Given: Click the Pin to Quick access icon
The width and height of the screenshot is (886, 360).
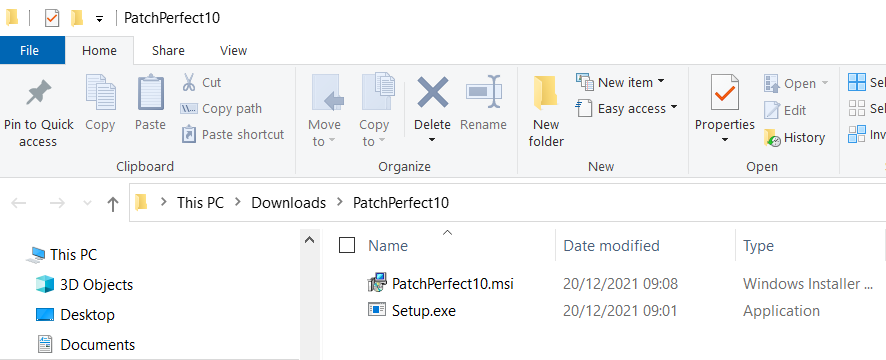Looking at the screenshot, I should (x=38, y=93).
